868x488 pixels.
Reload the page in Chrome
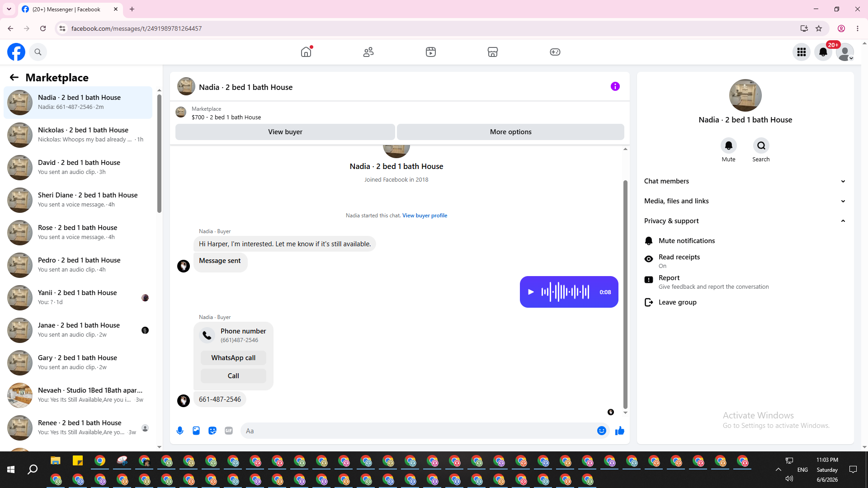43,28
